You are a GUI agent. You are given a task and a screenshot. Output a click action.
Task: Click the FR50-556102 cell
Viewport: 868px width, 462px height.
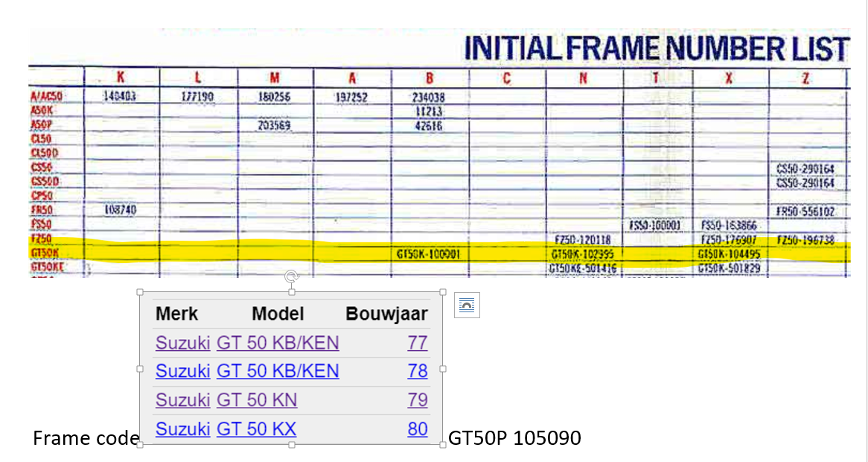click(805, 212)
